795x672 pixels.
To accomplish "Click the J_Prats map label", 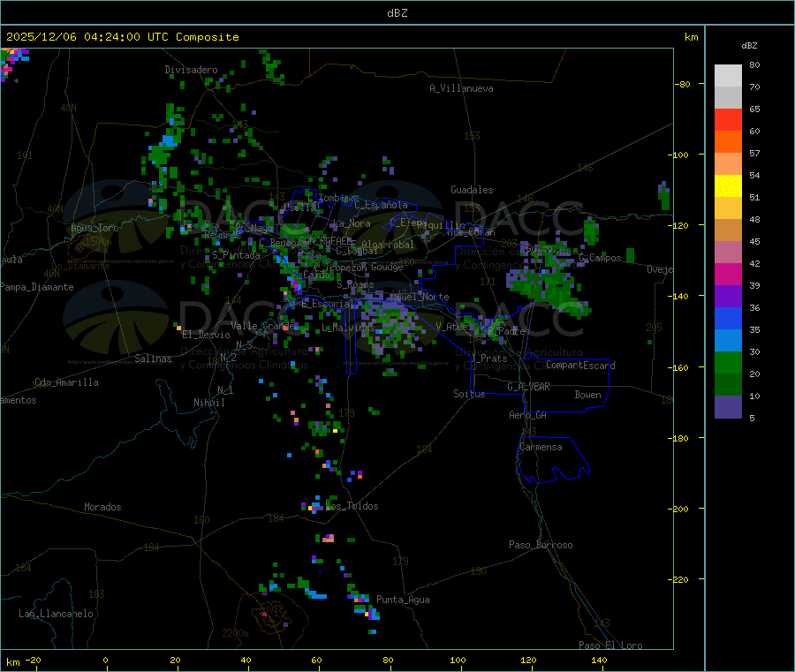I will pyautogui.click(x=488, y=359).
